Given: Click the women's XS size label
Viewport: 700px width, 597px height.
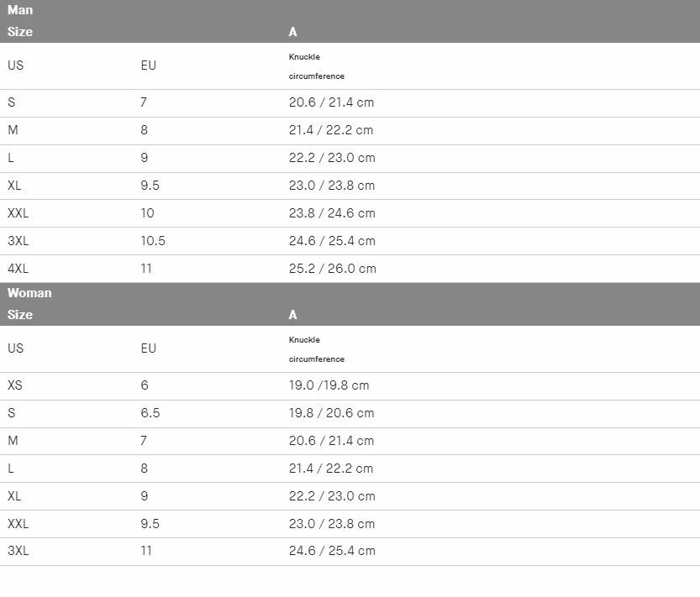Looking at the screenshot, I should [15, 385].
